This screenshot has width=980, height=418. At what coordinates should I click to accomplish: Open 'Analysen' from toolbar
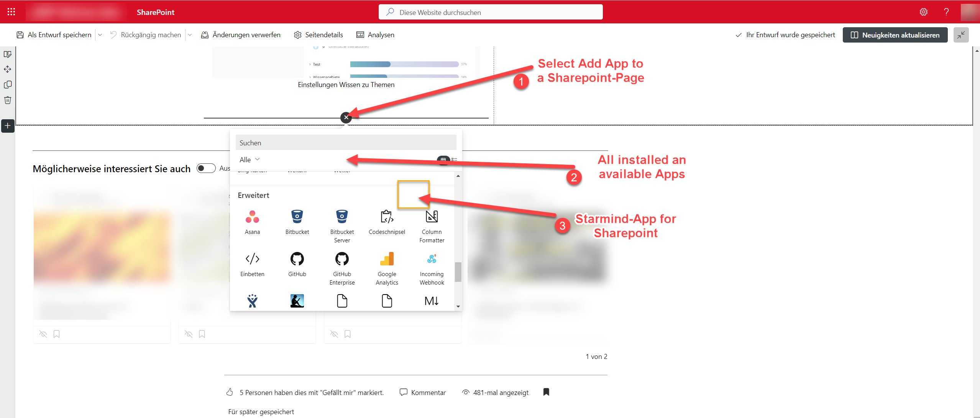(376, 35)
